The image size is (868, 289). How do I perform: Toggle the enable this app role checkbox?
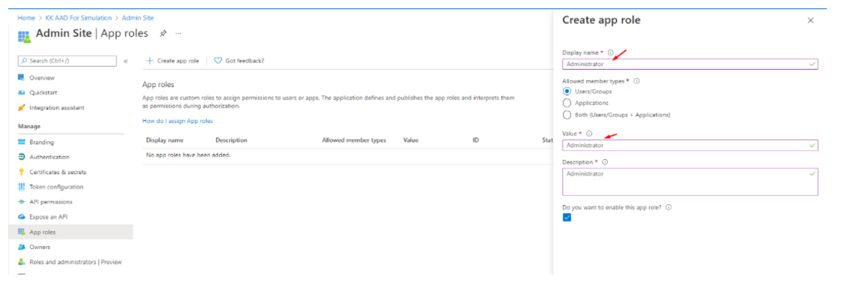pos(567,218)
